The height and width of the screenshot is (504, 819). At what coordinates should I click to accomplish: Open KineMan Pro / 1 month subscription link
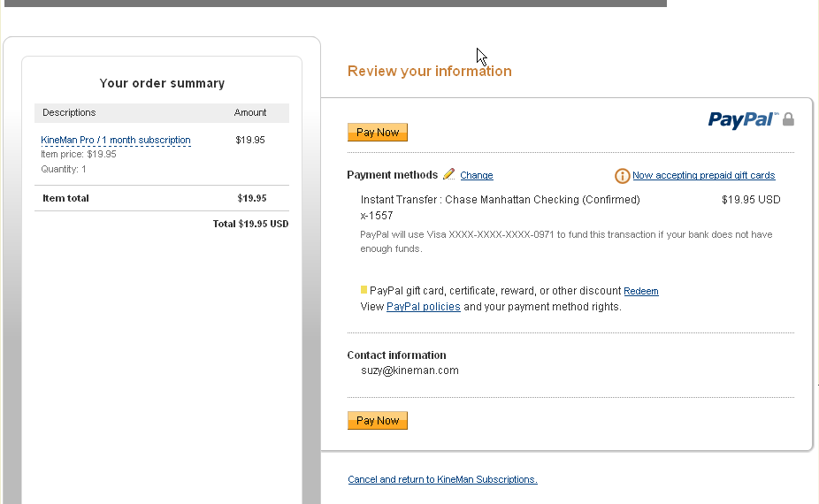point(116,140)
